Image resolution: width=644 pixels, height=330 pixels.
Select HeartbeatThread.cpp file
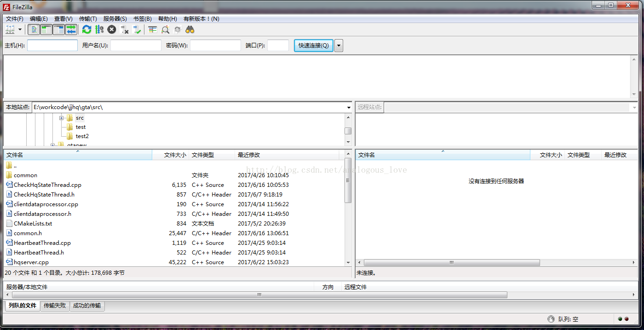(x=174, y=243)
